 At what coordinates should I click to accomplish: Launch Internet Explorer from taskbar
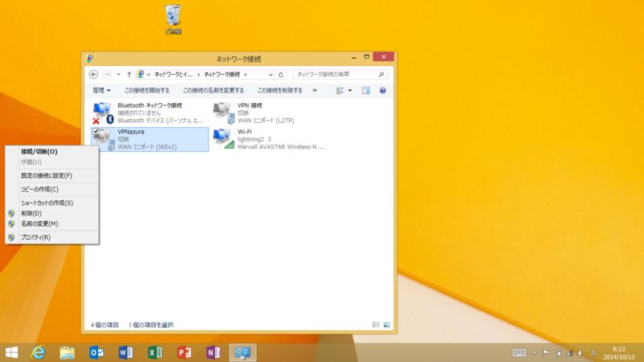coord(38,352)
